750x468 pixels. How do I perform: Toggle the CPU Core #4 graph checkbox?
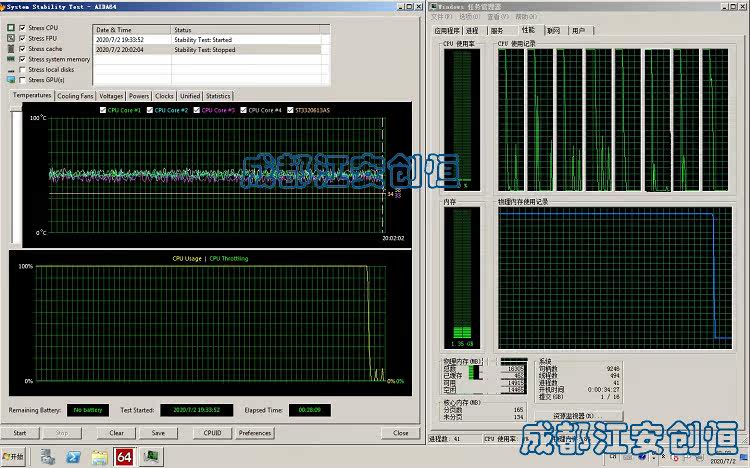point(243,110)
